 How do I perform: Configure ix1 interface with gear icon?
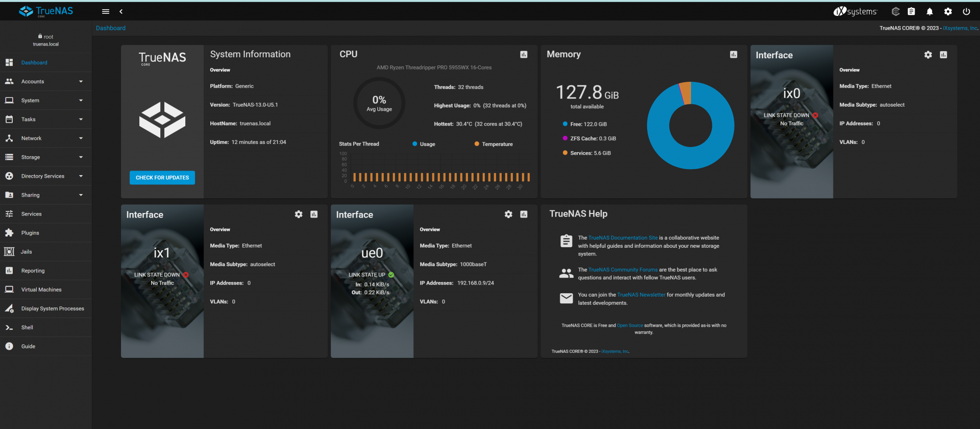tap(299, 214)
